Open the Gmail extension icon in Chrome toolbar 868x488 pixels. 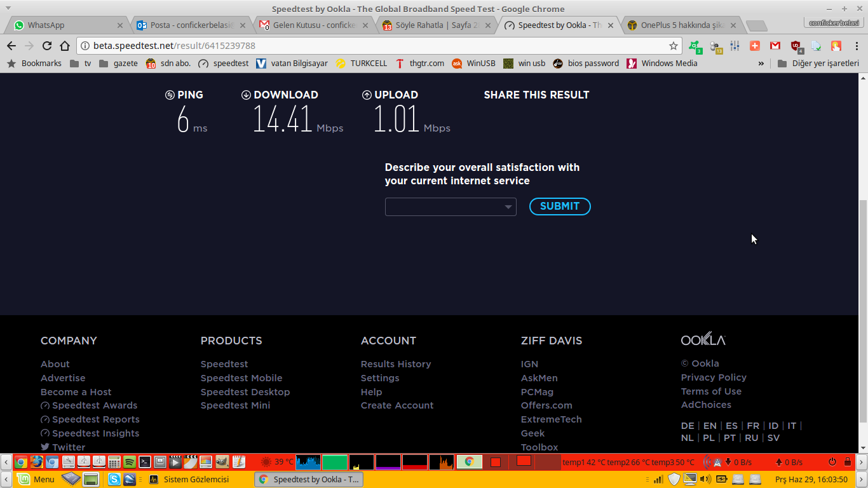click(x=775, y=46)
